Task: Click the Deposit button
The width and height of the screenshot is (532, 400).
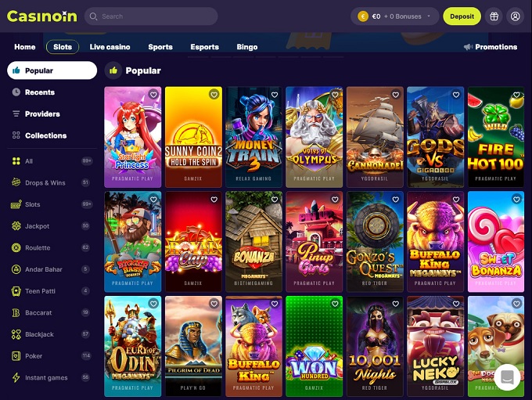Action: [462, 16]
